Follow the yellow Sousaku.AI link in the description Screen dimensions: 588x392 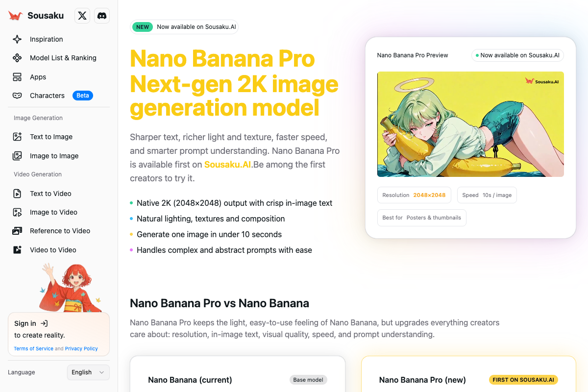coord(228,165)
